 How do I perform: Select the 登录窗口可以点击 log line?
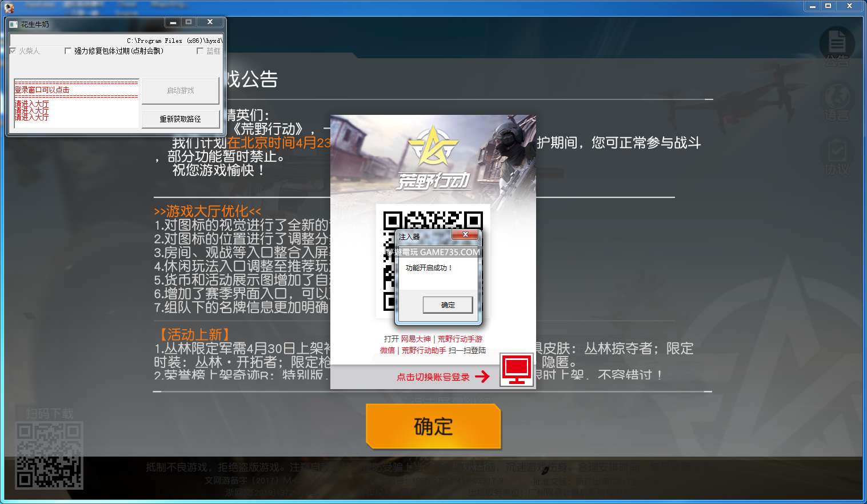pos(42,90)
